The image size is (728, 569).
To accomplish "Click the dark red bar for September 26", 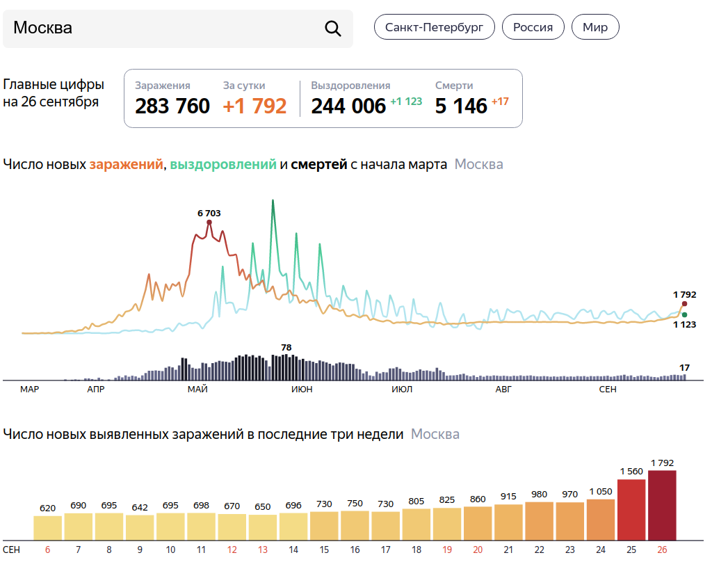I will 662,505.
